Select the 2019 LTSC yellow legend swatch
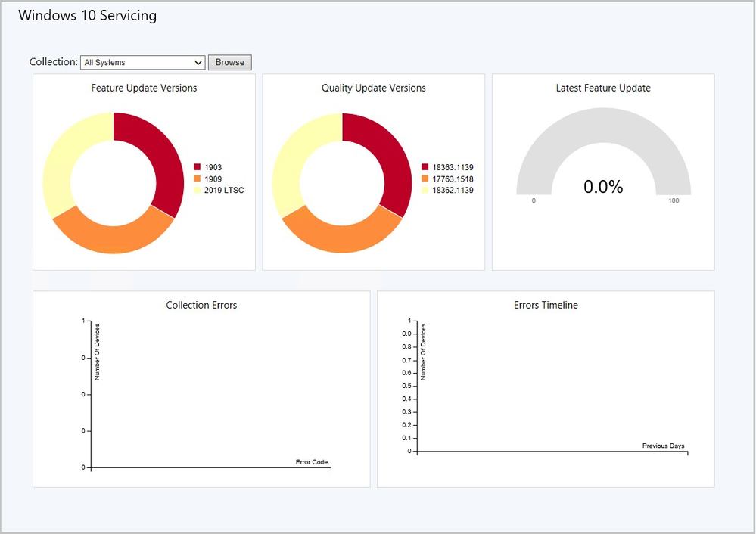The height and width of the screenshot is (534, 756). pos(198,190)
